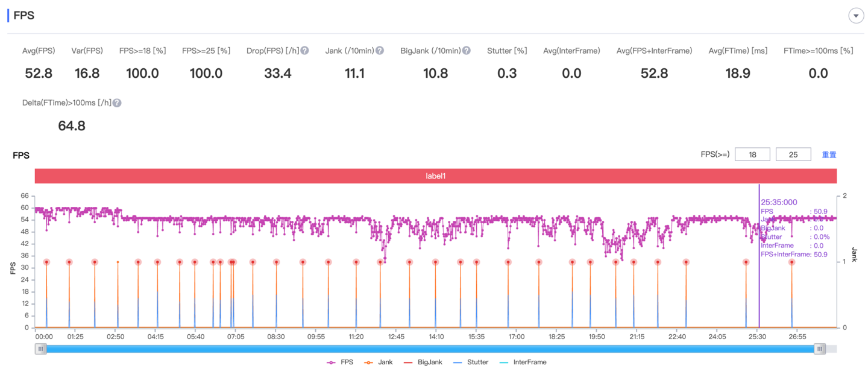This screenshot has width=868, height=368.
Task: Focus the FPS threshold input showing 25
Action: click(793, 154)
